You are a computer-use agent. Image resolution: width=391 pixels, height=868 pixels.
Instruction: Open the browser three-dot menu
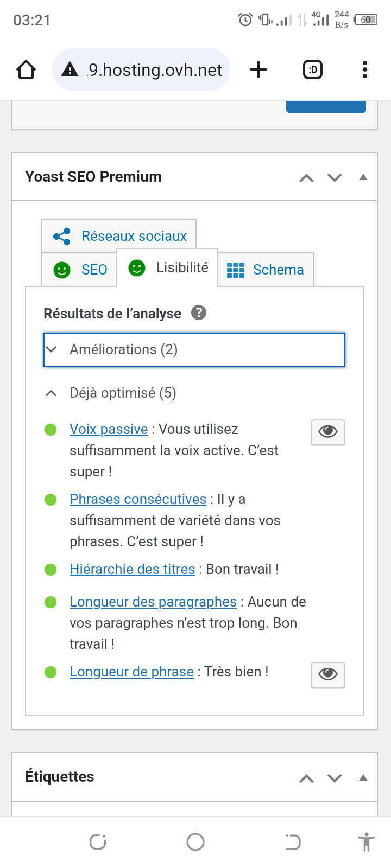[x=364, y=69]
